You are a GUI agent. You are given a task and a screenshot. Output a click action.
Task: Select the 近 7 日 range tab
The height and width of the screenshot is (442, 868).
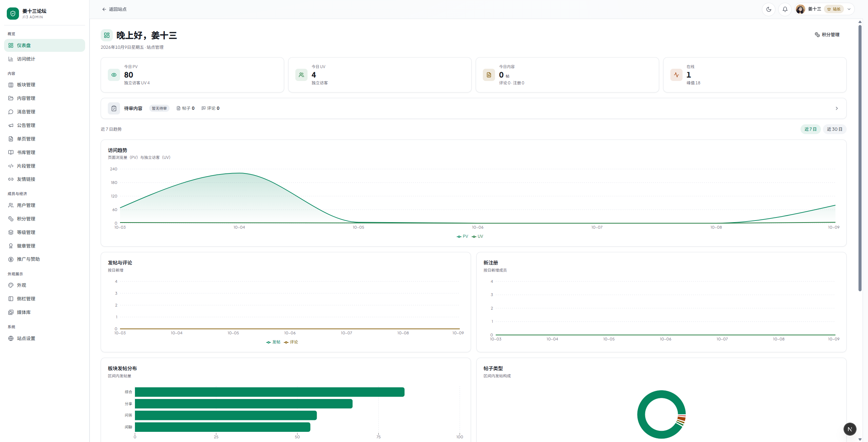810,129
